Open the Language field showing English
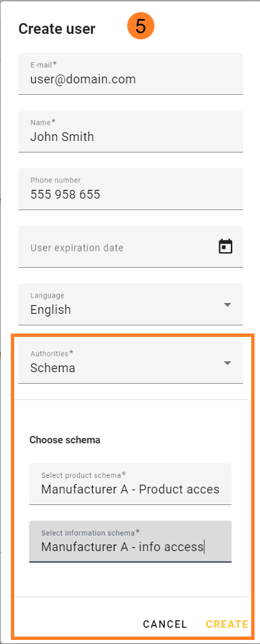 click(x=131, y=304)
